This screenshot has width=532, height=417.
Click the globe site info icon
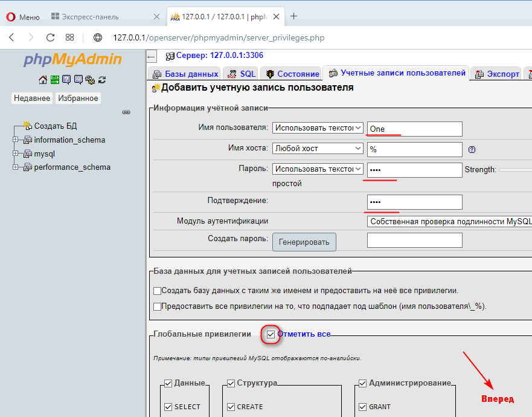click(x=98, y=37)
